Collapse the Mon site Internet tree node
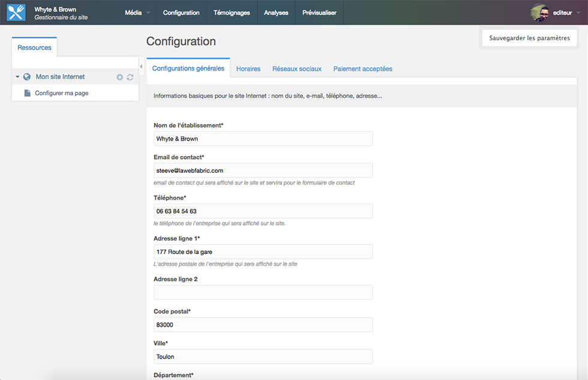 click(17, 77)
